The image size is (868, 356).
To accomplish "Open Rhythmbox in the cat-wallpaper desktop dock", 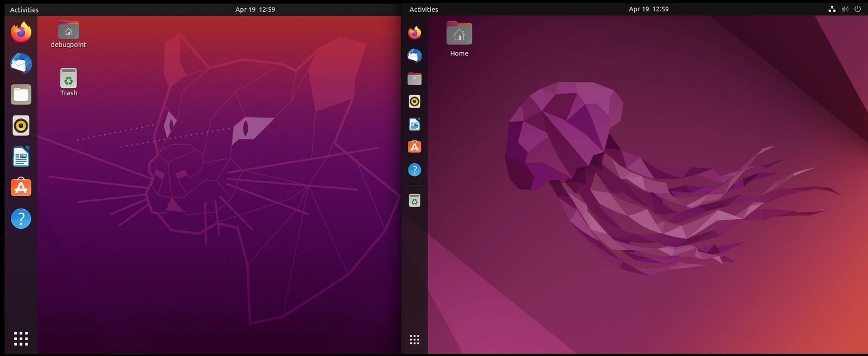I will [21, 126].
